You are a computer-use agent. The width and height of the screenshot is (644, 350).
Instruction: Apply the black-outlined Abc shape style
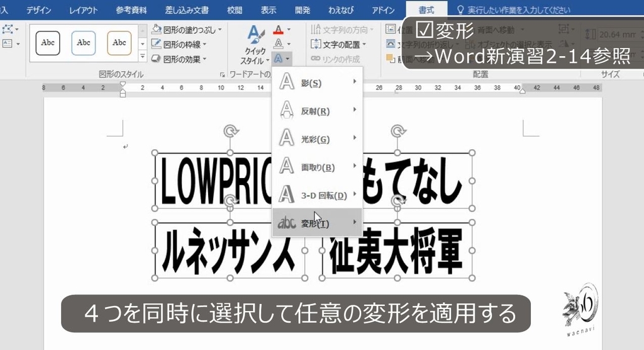pyautogui.click(x=48, y=43)
